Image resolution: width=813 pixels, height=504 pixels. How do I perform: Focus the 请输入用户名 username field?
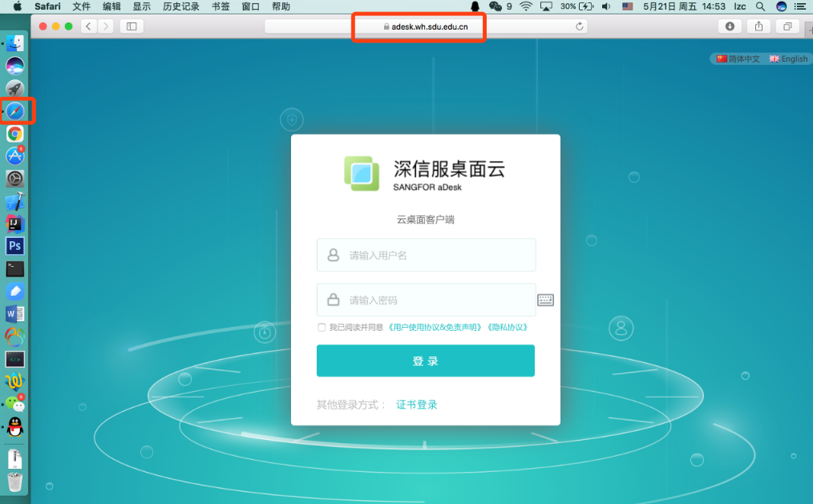(427, 255)
